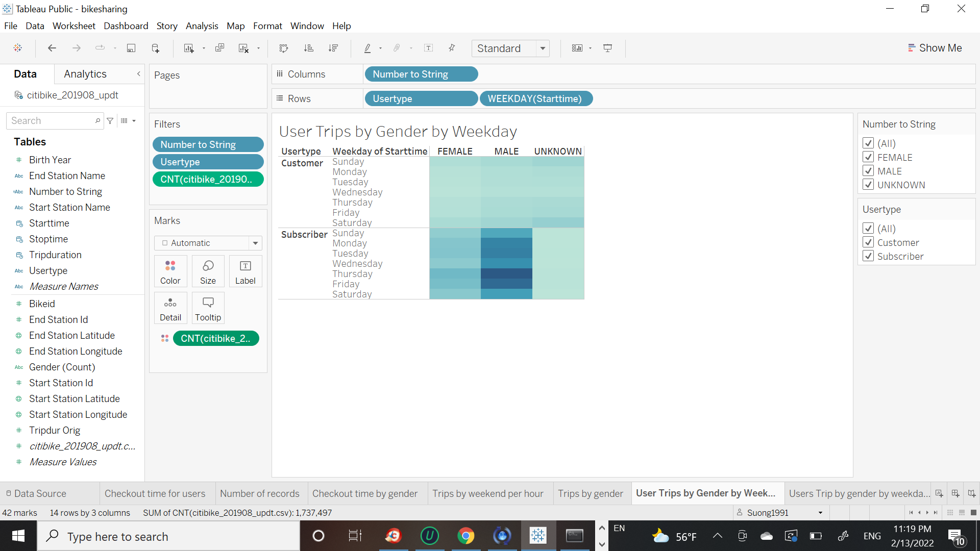Open the Analysis menu
This screenshot has width=980, height=551.
pyautogui.click(x=202, y=26)
